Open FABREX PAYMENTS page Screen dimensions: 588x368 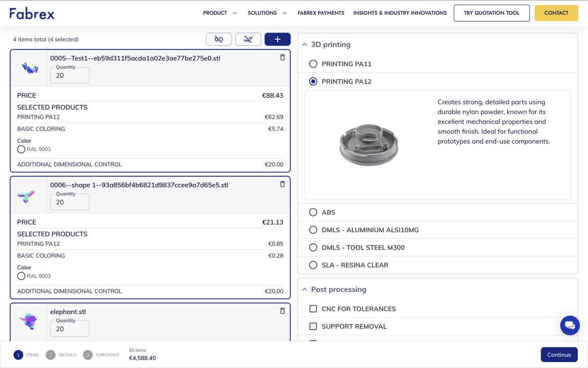321,13
